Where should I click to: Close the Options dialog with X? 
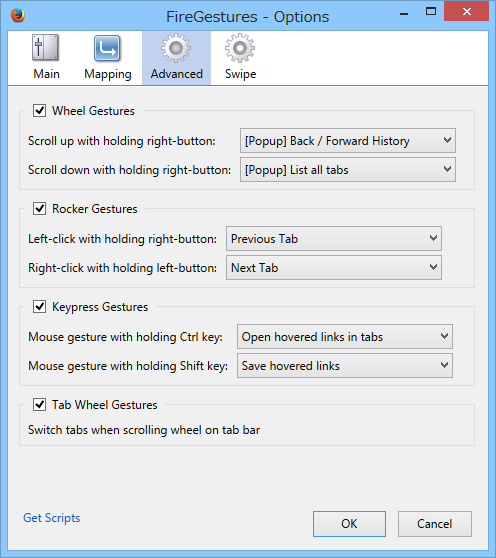466,12
